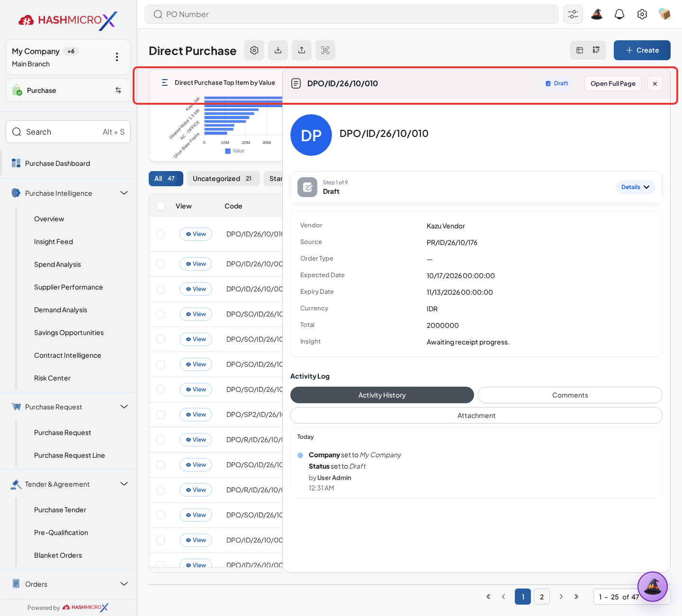The height and width of the screenshot is (616, 682).
Task: Toggle the select-all checkbox in table header
Action: tap(161, 206)
